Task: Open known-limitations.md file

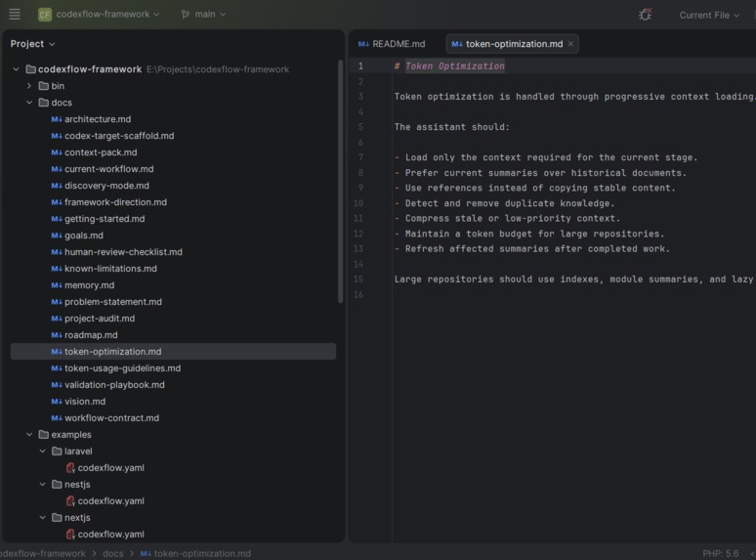Action: pos(111,269)
